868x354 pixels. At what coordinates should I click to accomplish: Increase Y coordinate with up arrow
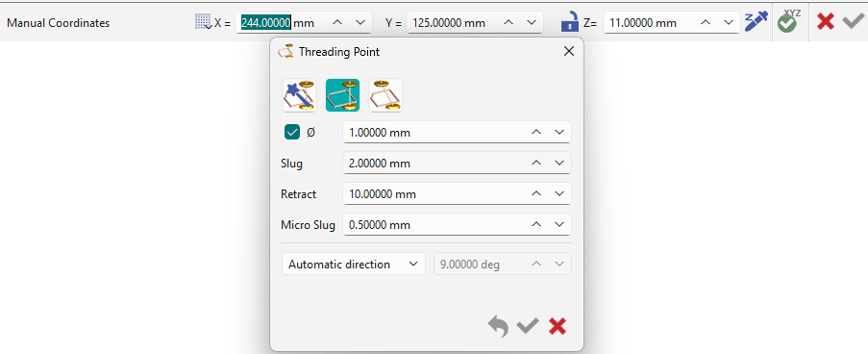click(508, 23)
